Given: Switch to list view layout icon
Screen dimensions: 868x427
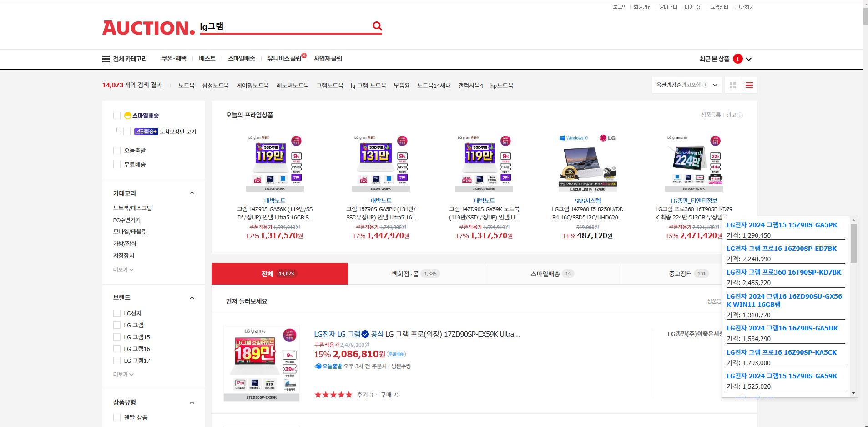Looking at the screenshot, I should [749, 85].
